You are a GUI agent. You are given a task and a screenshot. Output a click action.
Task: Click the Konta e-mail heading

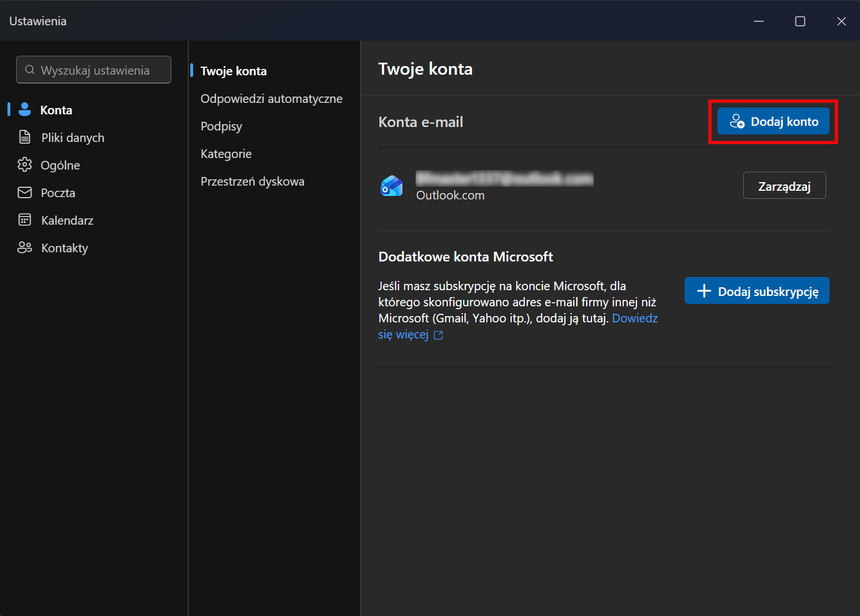click(421, 122)
